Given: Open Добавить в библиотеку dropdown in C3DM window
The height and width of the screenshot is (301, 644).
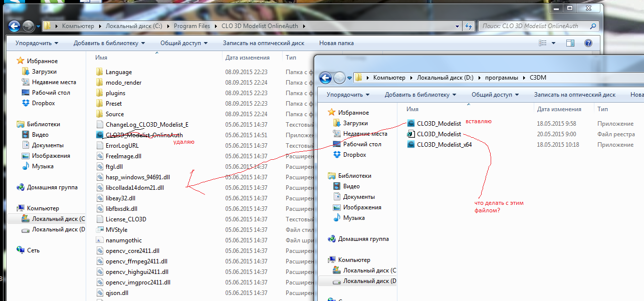Looking at the screenshot, I should pyautogui.click(x=420, y=94).
